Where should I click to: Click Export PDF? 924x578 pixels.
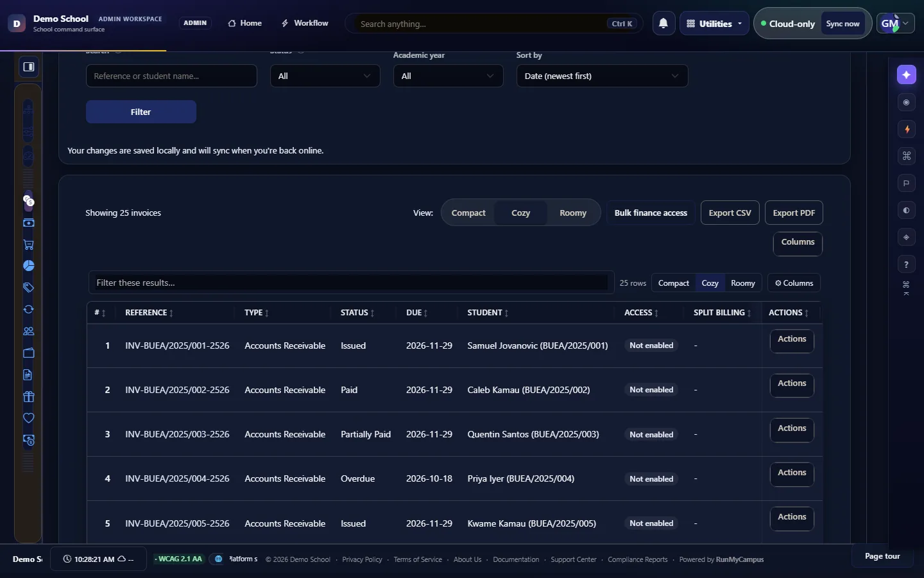pyautogui.click(x=794, y=213)
